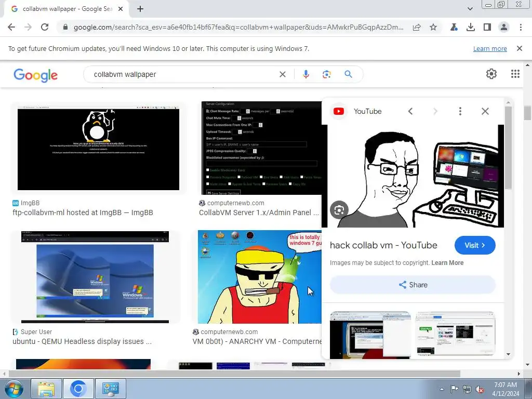Open the profile avatar menu

point(504,27)
